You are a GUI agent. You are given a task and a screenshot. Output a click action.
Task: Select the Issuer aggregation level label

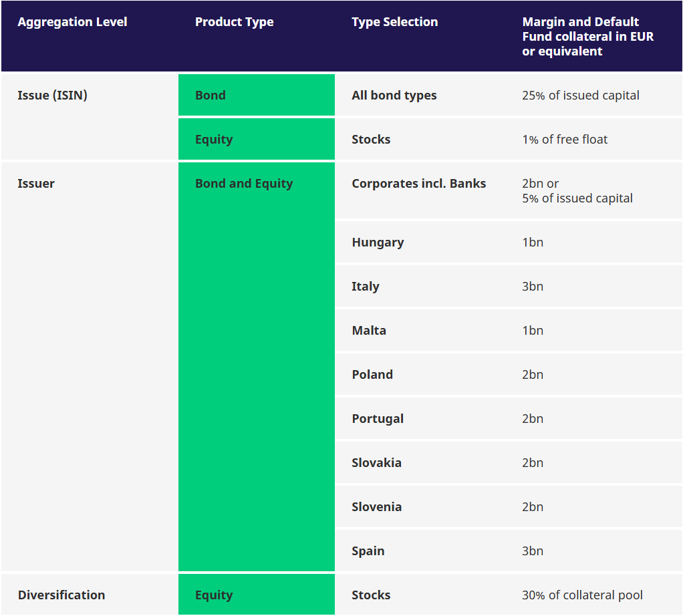coord(36,183)
